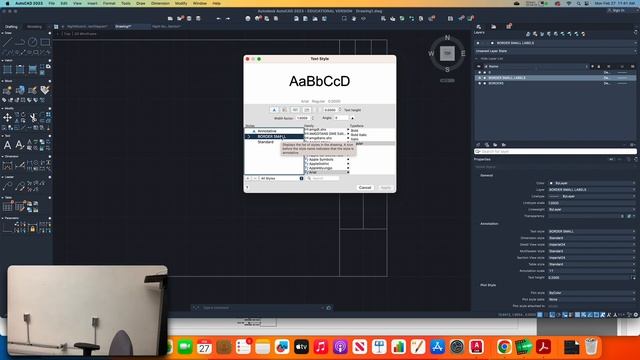
Task: Select the Rectangle tool in Draw panel
Action: 45,42
